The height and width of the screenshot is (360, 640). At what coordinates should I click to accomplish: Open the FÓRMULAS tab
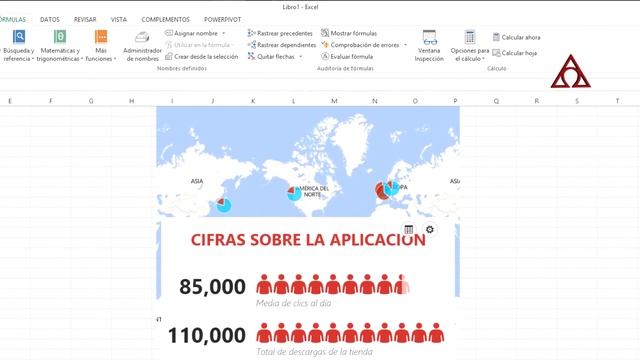point(13,20)
